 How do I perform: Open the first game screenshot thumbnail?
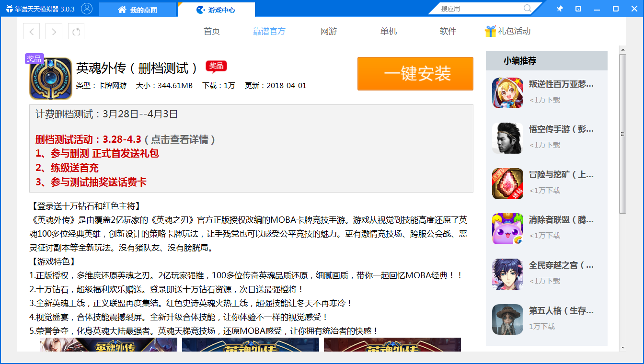pos(108,344)
